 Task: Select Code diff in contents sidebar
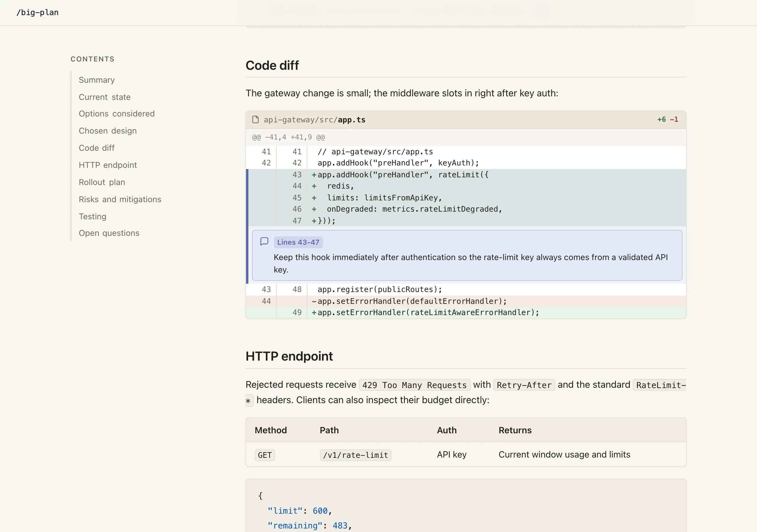point(97,148)
